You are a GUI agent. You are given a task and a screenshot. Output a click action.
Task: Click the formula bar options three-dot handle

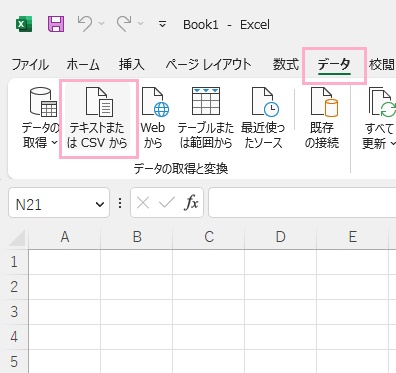click(120, 203)
